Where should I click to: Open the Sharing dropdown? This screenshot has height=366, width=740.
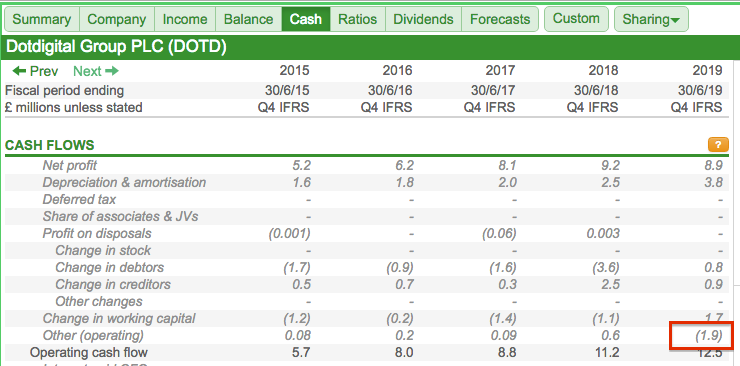point(651,19)
